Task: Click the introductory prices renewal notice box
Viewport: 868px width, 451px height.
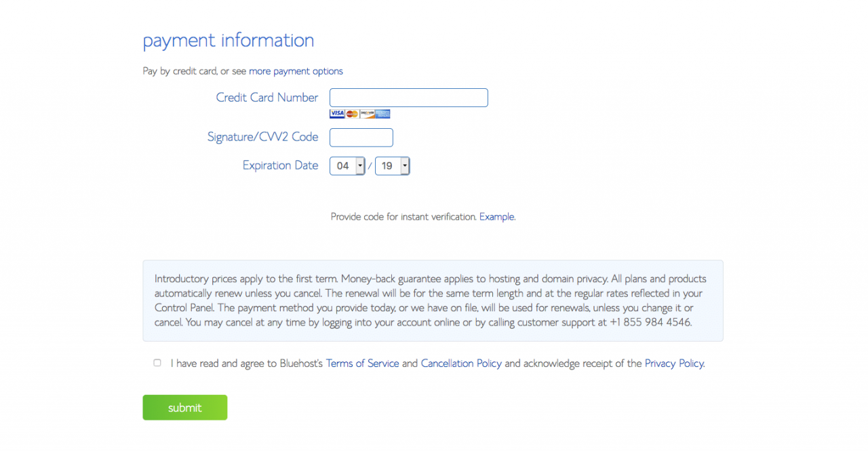Action: pos(433,300)
